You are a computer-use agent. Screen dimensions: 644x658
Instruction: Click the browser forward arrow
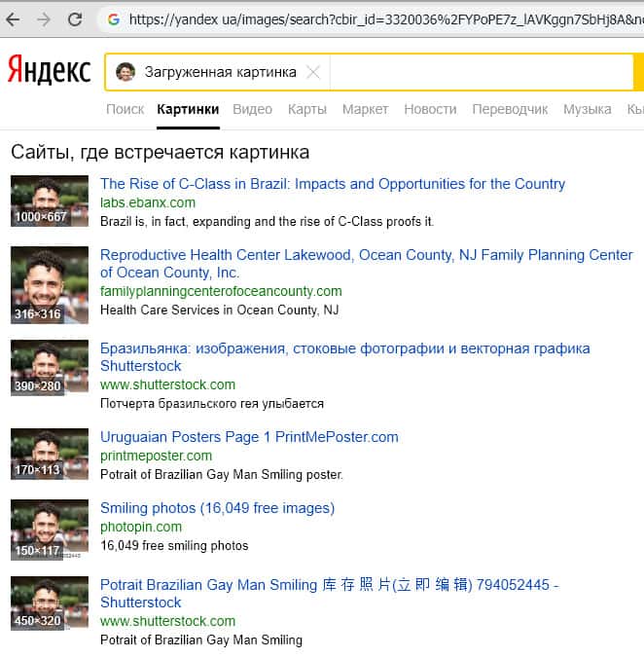[44, 19]
